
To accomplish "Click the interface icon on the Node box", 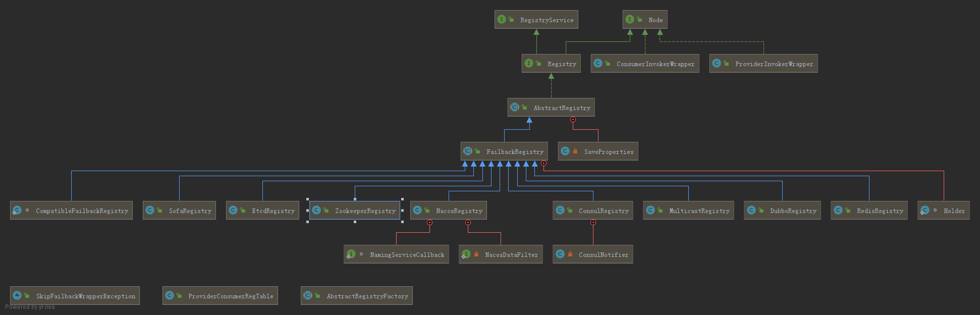I will point(630,20).
